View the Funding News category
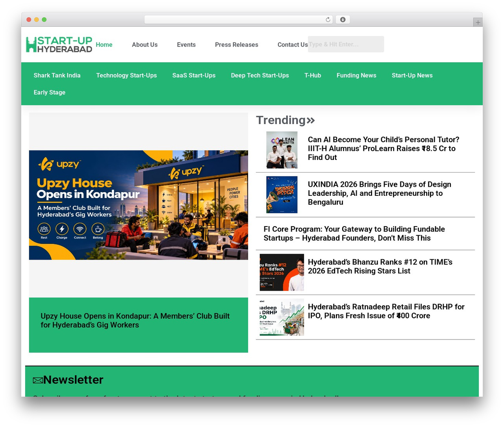The image size is (504, 427). pos(356,75)
